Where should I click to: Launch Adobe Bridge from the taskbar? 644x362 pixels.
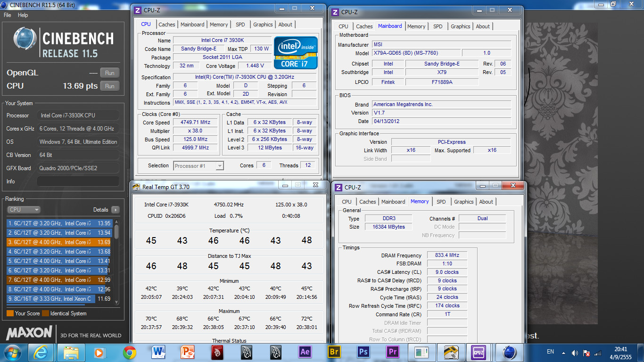334,352
